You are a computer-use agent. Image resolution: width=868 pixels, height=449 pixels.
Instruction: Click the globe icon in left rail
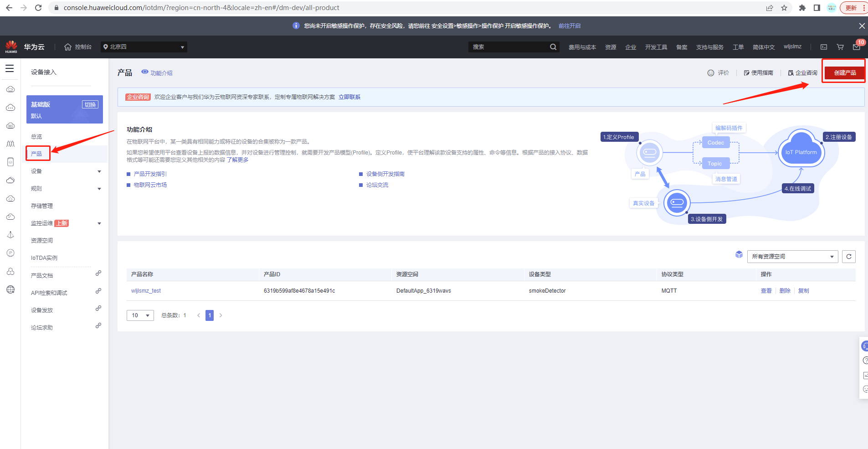pos(10,289)
